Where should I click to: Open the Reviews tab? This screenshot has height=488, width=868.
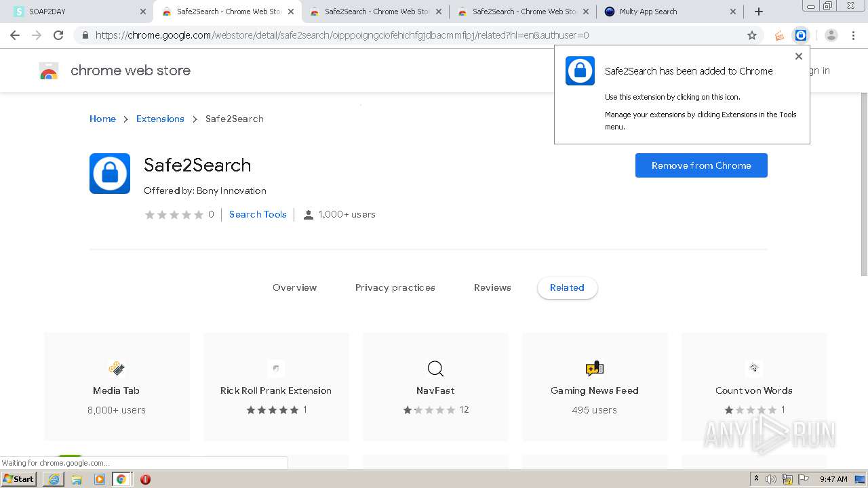[x=492, y=287]
